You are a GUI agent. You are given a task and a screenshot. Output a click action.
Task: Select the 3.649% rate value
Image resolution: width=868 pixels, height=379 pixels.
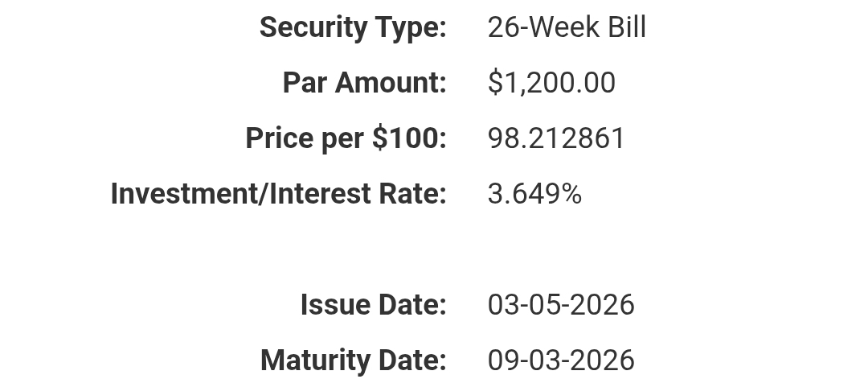[534, 194]
